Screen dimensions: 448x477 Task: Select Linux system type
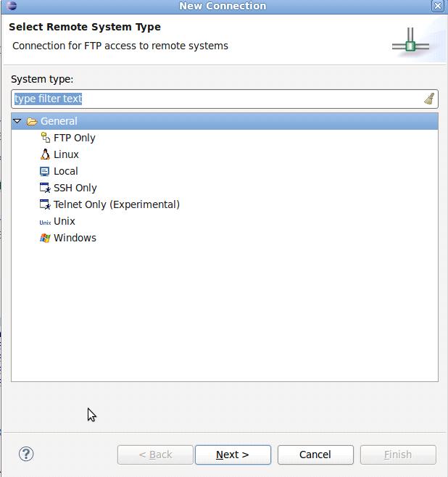pyautogui.click(x=66, y=154)
